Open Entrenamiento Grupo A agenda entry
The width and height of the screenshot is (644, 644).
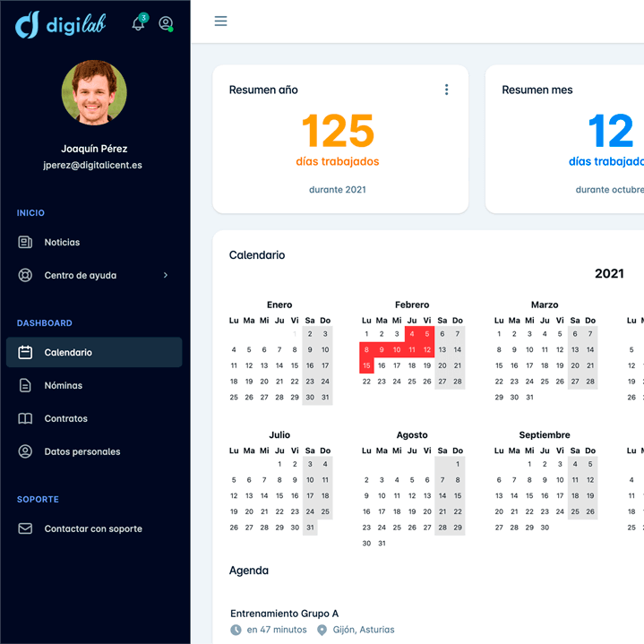point(284,614)
